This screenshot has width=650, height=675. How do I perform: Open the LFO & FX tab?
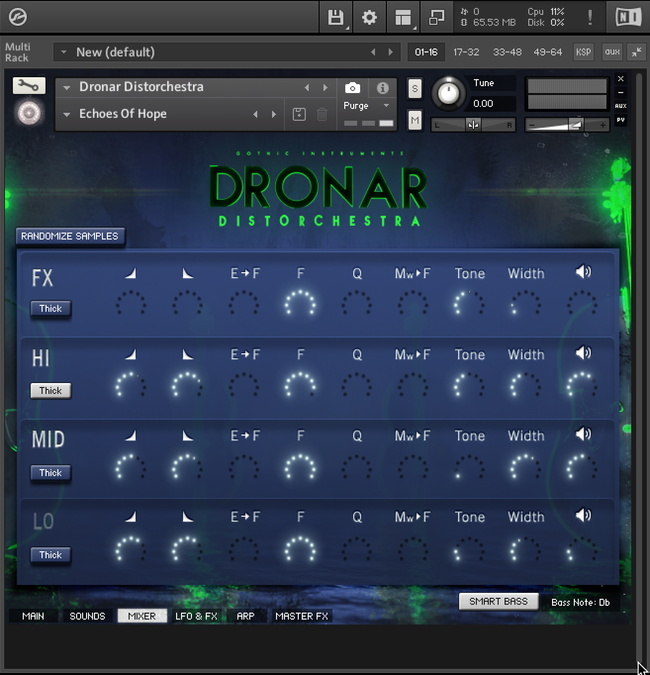pos(196,616)
